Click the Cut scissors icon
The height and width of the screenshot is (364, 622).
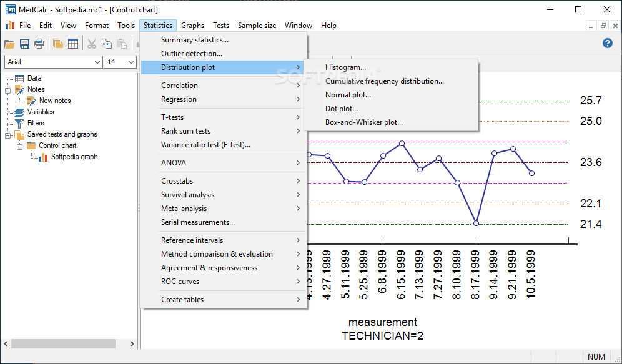pyautogui.click(x=92, y=44)
